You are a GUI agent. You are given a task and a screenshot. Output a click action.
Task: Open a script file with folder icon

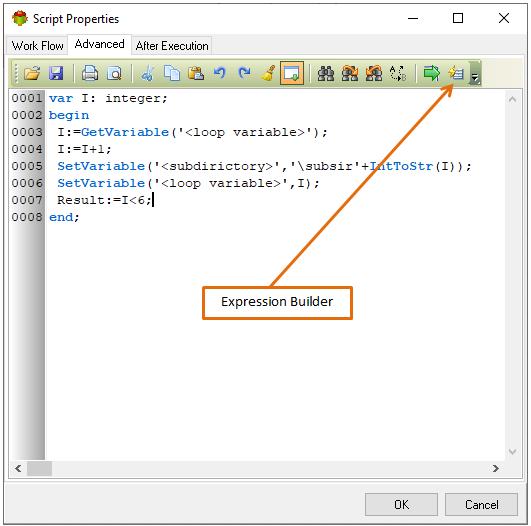coord(32,73)
